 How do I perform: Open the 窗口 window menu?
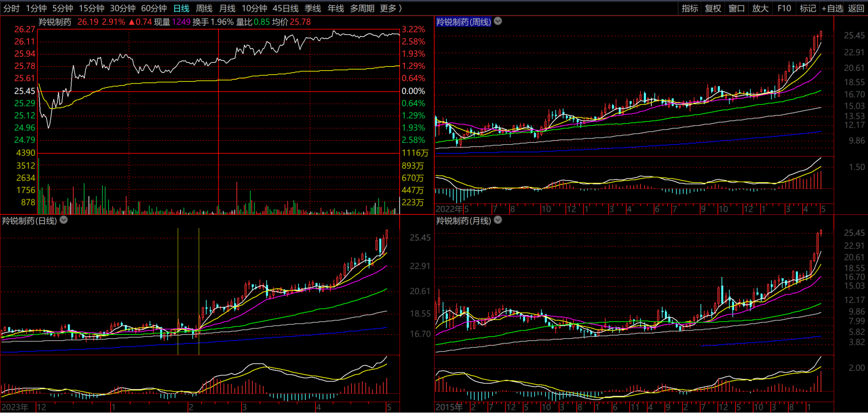point(736,8)
